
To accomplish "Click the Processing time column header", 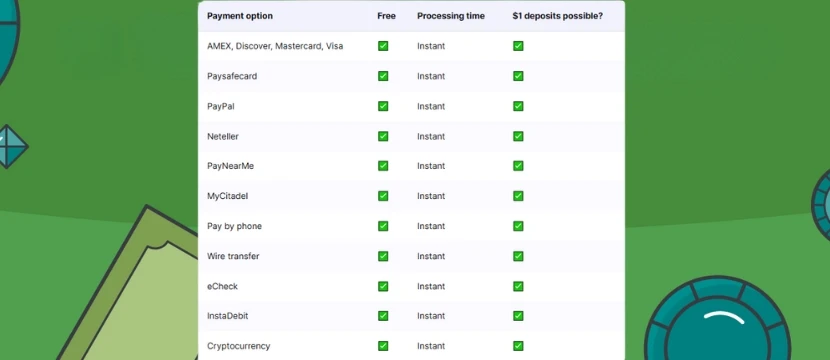I will pyautogui.click(x=450, y=16).
